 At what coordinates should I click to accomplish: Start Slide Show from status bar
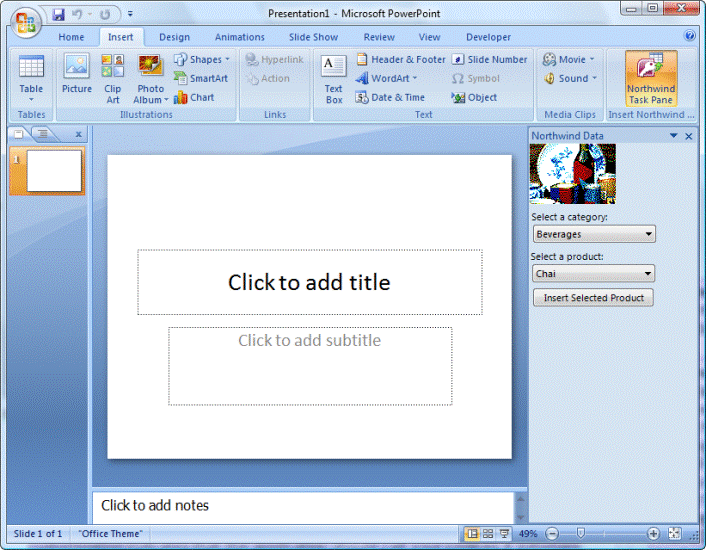click(x=504, y=534)
